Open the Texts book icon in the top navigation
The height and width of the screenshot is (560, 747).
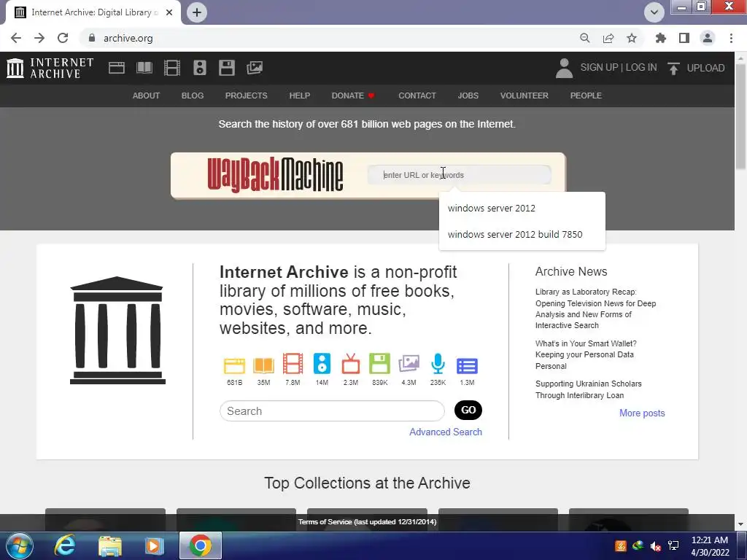pos(144,68)
